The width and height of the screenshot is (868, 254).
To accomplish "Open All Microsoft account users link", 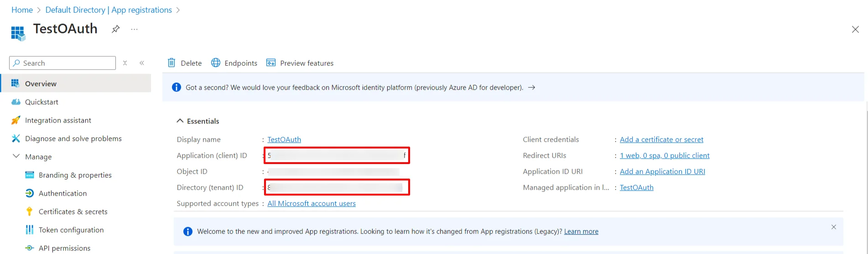I will [x=312, y=203].
